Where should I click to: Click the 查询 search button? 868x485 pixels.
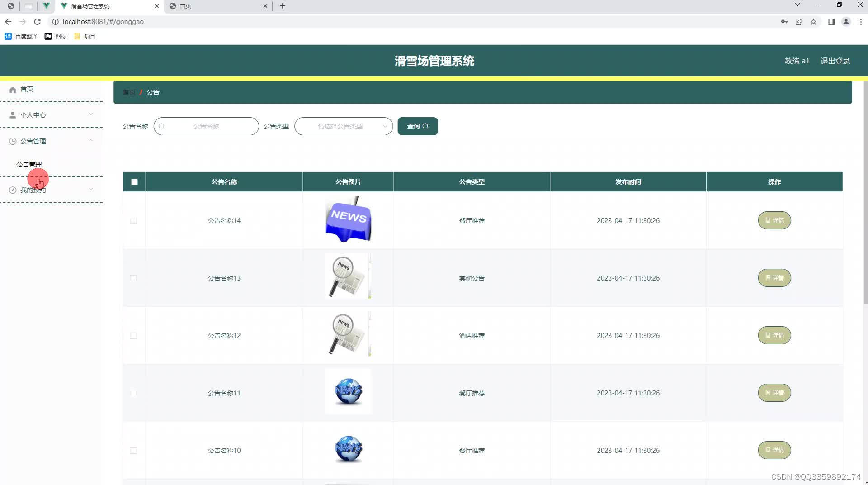(418, 126)
